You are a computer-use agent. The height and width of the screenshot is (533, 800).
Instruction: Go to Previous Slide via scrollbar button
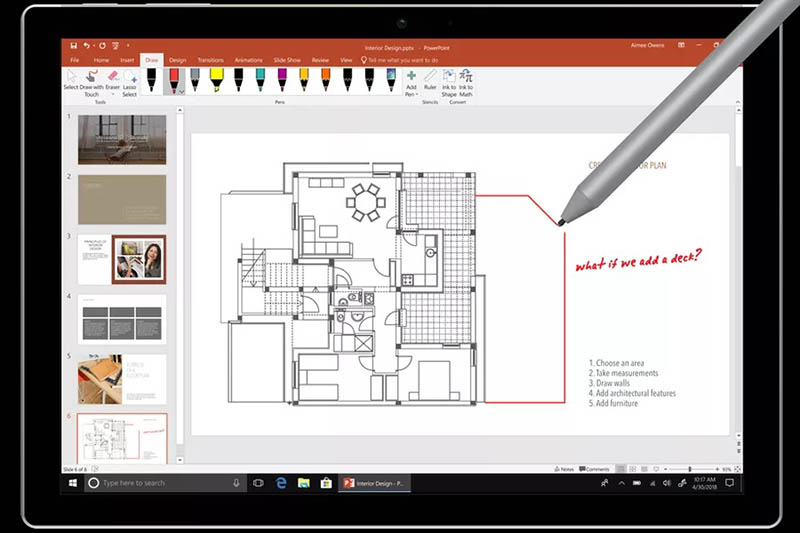(x=738, y=444)
